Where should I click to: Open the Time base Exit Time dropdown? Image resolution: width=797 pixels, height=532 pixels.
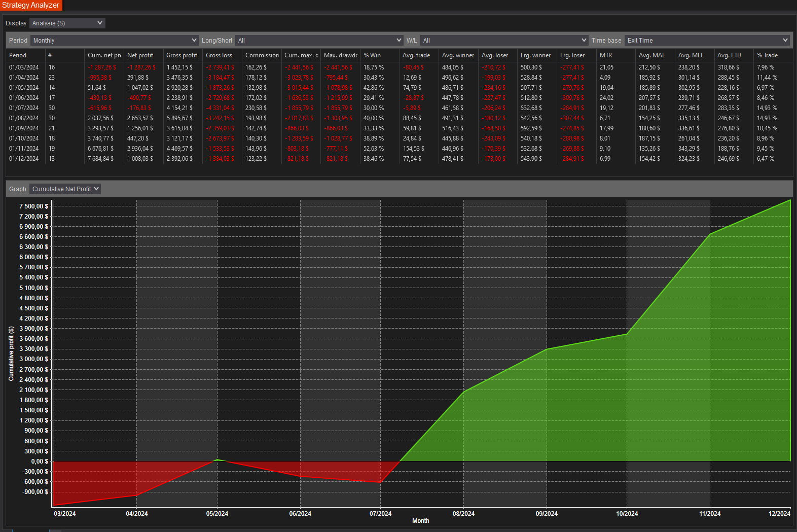coord(707,41)
